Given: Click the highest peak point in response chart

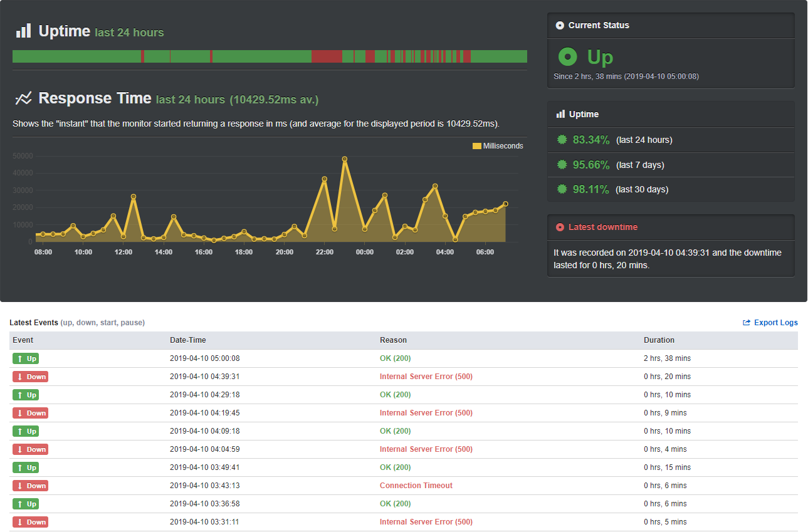Looking at the screenshot, I should 345,159.
